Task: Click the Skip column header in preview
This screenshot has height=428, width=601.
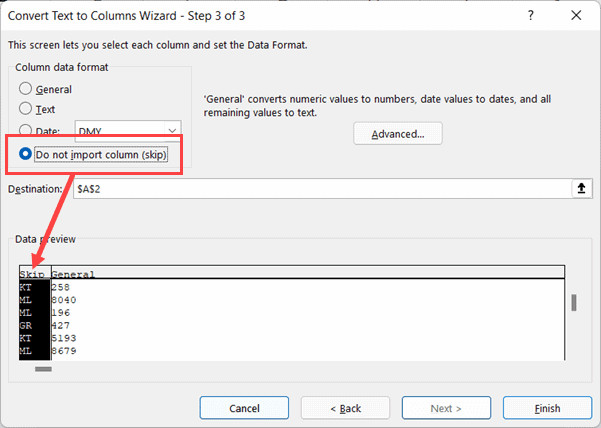Action: point(34,273)
